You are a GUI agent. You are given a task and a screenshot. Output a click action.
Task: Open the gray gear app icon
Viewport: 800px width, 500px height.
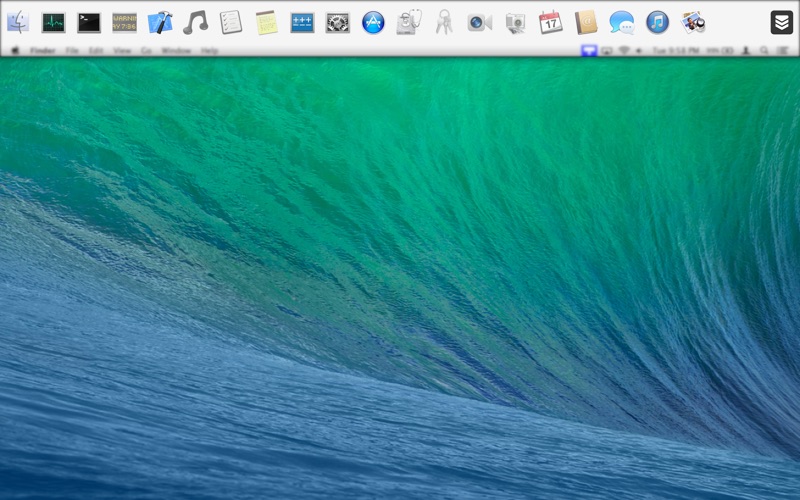click(338, 23)
